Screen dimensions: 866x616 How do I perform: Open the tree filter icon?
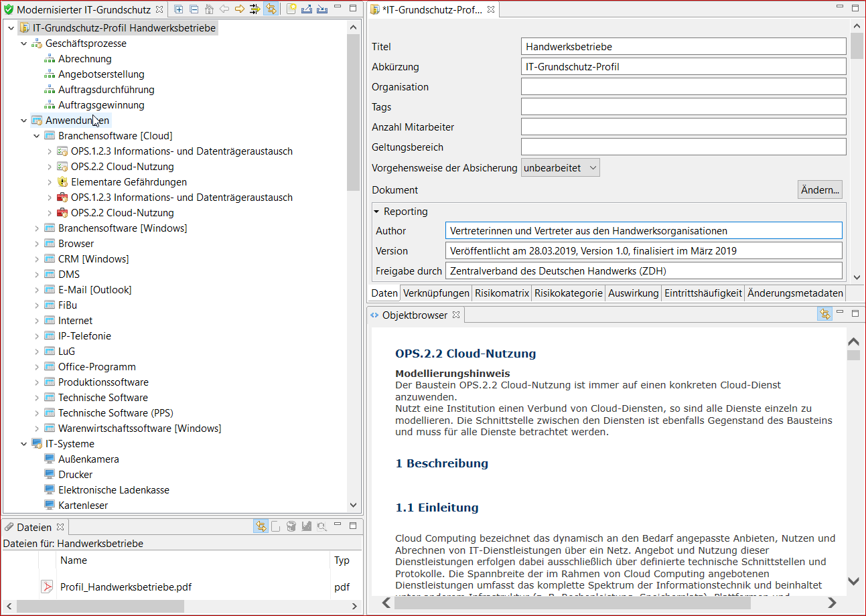tap(255, 9)
